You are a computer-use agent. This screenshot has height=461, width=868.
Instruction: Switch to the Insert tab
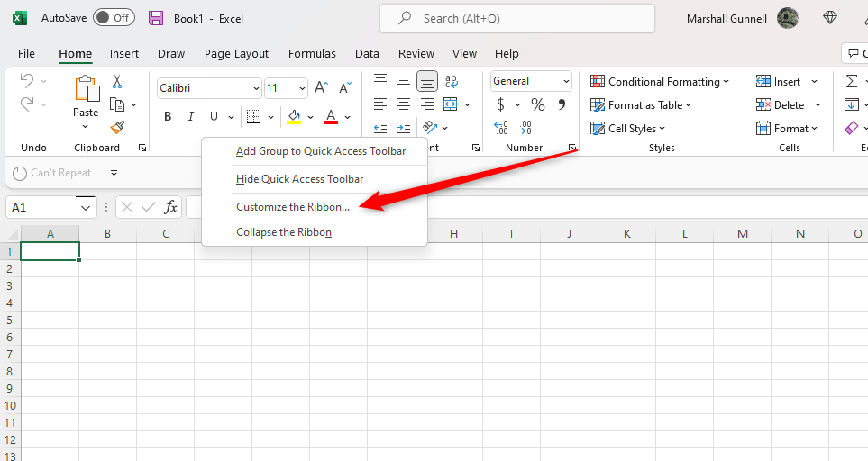coord(124,54)
